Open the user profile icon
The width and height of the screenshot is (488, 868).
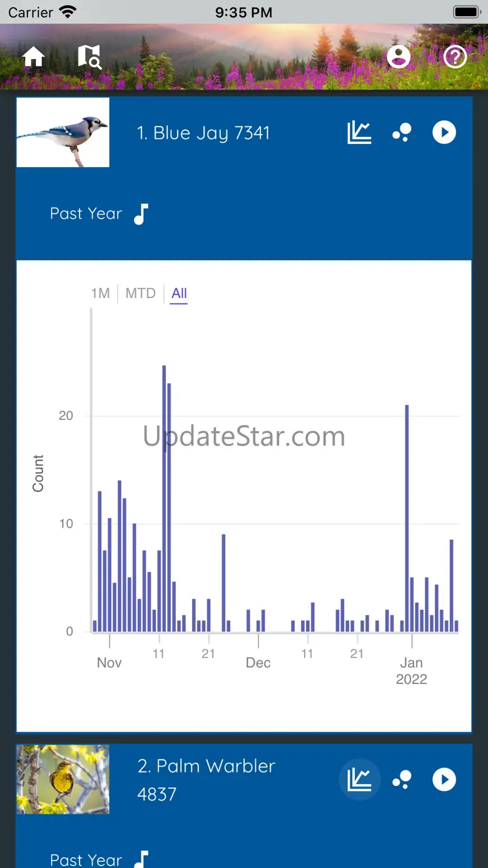[x=399, y=57]
